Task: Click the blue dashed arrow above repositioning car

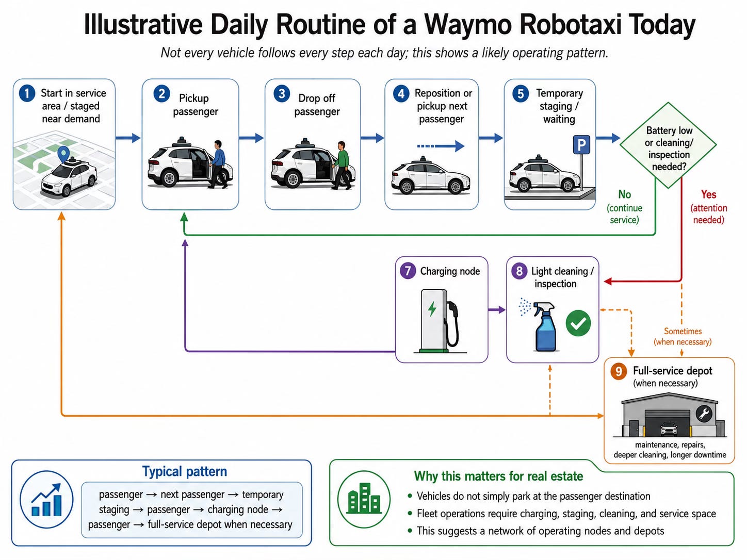Action: 440,146
